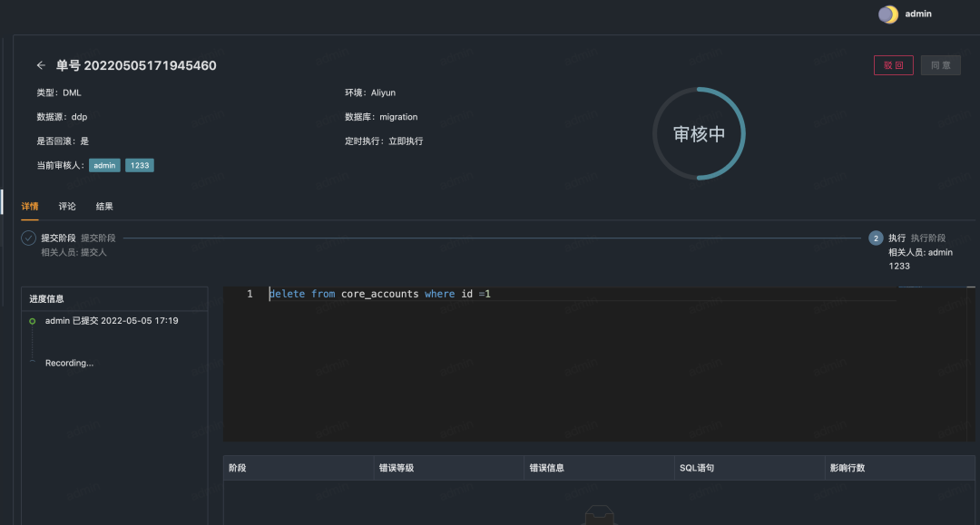The image size is (980, 525).
Task: Click the 定时执行: 立即执行 field
Action: [x=384, y=141]
